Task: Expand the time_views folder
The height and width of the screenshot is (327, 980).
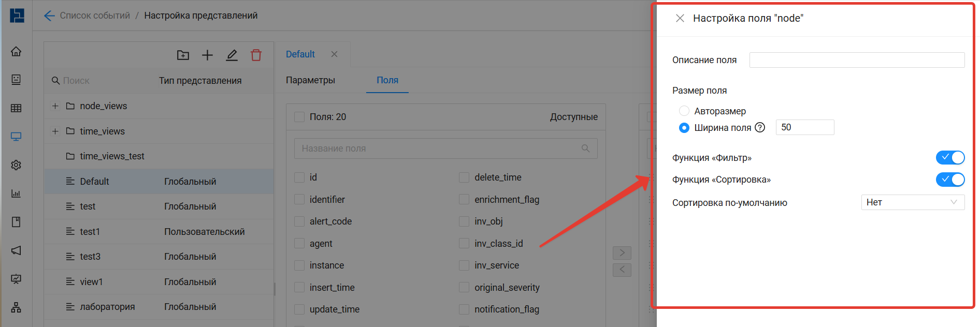Action: [x=55, y=131]
